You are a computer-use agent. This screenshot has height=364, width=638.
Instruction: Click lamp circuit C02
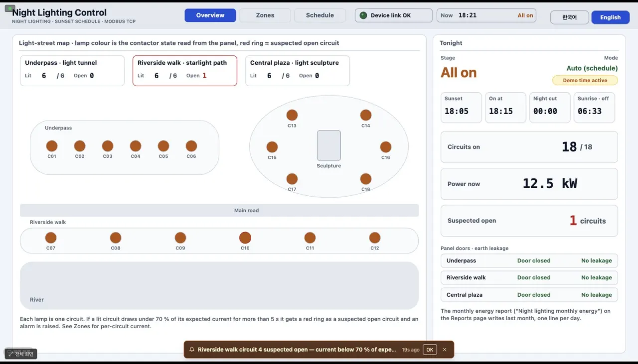[80, 146]
